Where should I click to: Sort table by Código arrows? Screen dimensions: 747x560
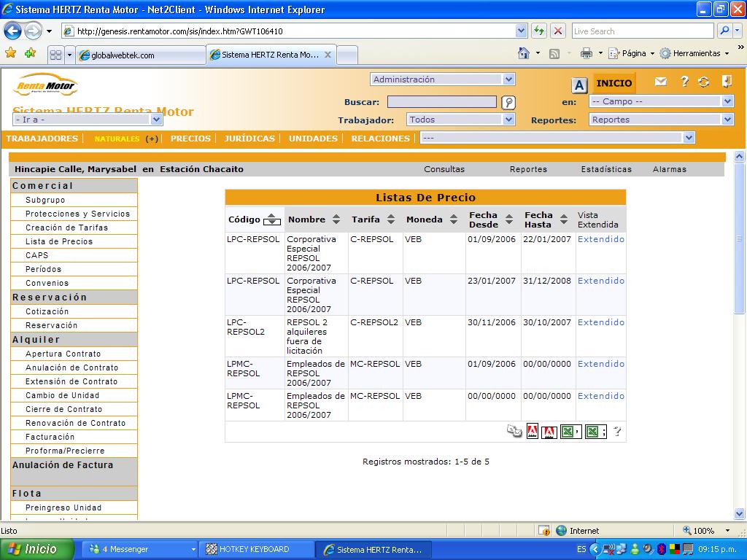coord(271,219)
